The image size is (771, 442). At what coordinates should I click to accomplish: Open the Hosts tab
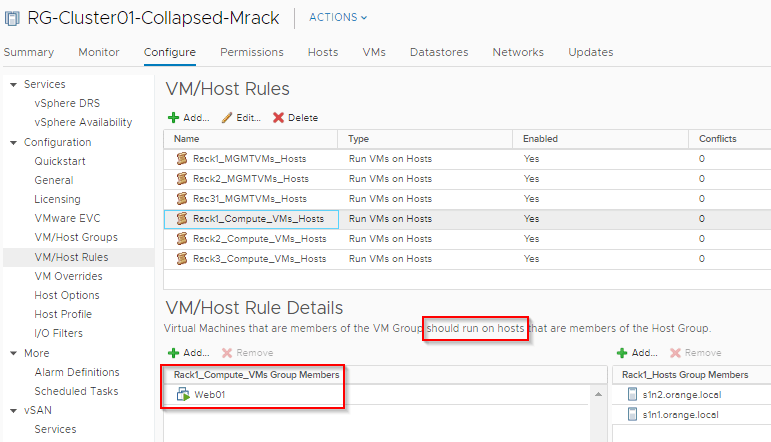323,52
